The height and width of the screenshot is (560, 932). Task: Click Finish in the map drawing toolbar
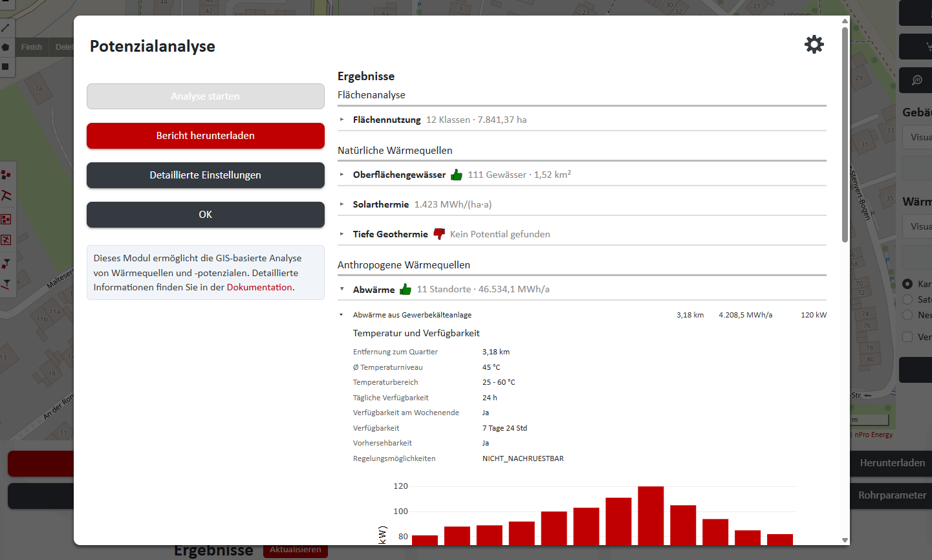click(x=32, y=47)
